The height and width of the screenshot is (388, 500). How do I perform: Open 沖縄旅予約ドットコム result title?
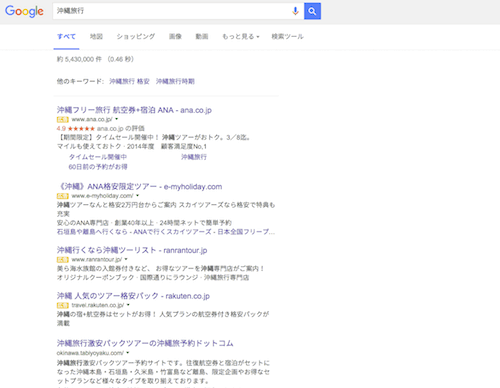[145, 343]
